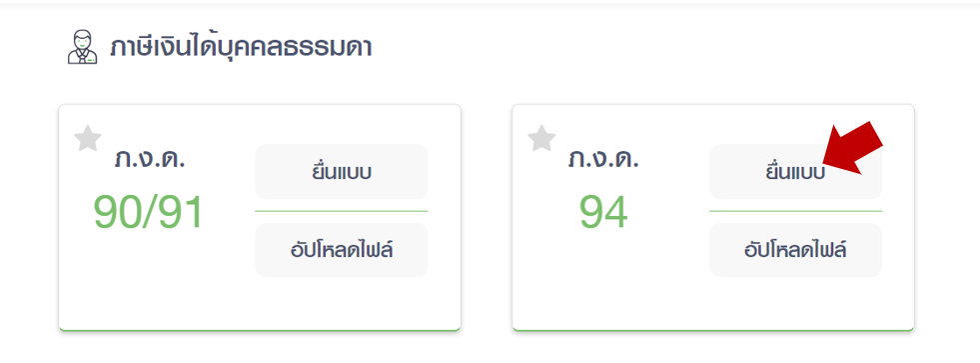
Task: Click ยื่นแบบ for ภ.ง.ด. 90/91
Action: pyautogui.click(x=342, y=171)
